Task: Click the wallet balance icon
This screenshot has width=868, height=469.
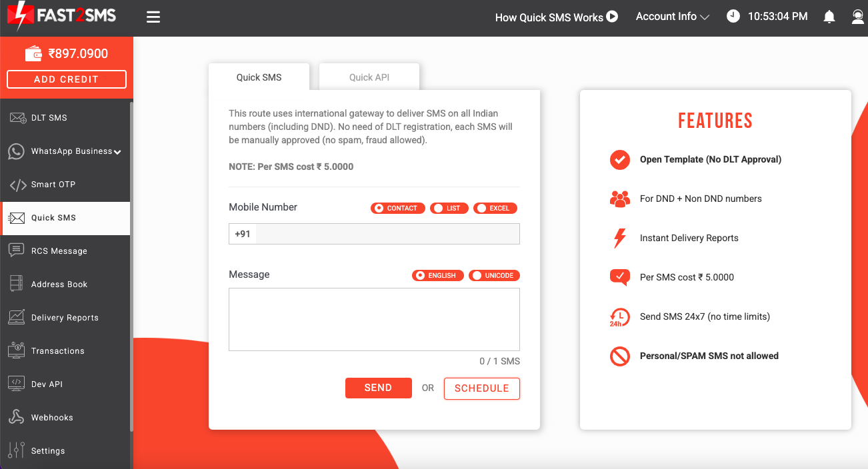Action: [x=34, y=54]
